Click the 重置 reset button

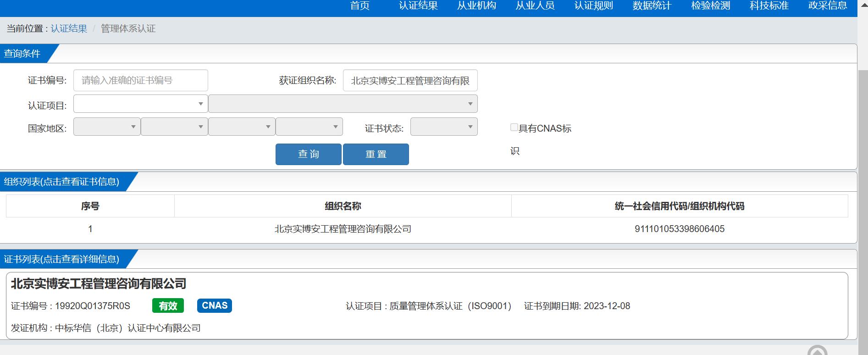click(376, 154)
